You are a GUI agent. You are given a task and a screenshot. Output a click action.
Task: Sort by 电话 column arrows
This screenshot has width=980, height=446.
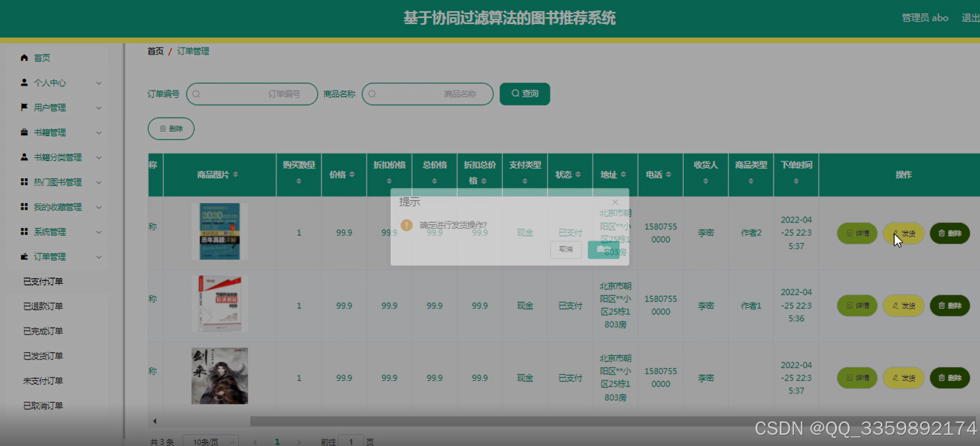click(668, 174)
